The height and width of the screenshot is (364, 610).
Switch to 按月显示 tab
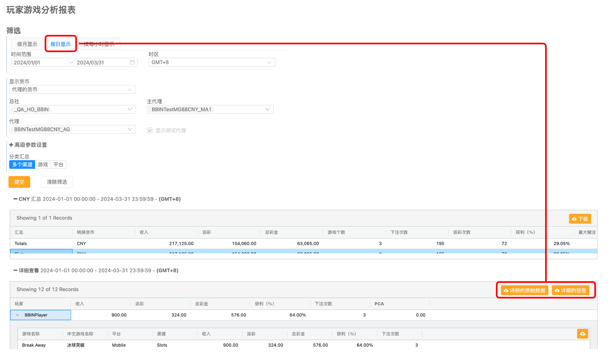27,44
